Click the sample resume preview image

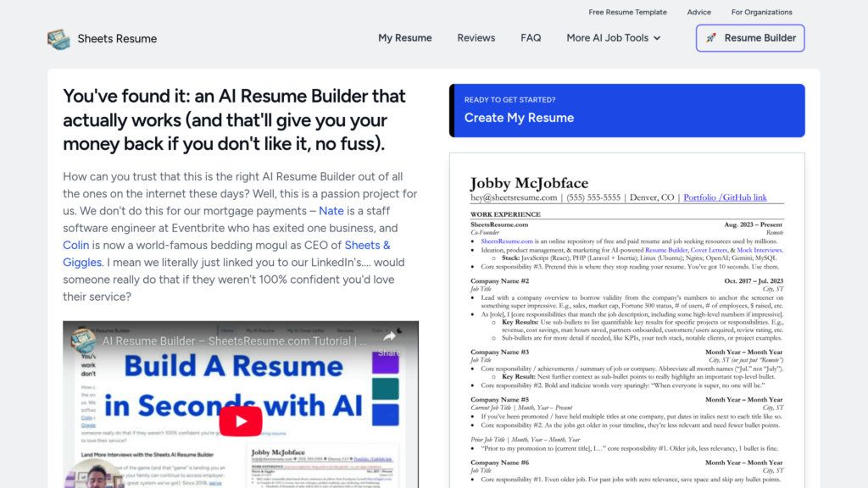[x=627, y=321]
